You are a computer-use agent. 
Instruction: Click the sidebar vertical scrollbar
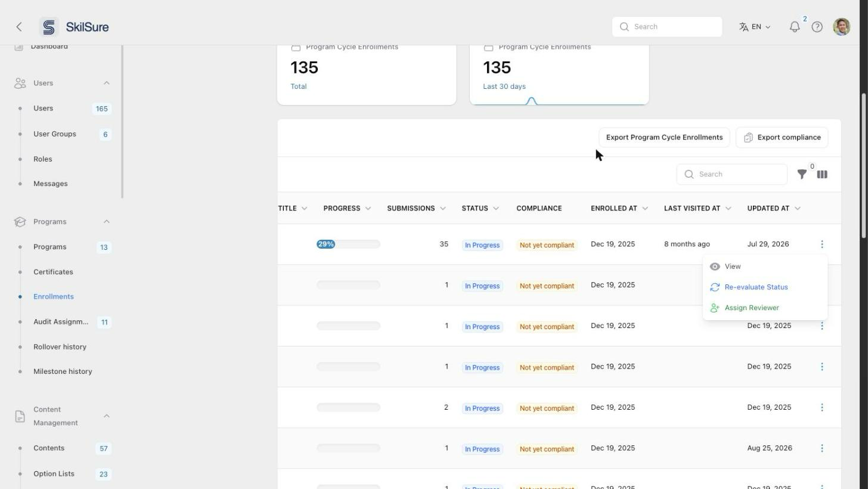122,122
